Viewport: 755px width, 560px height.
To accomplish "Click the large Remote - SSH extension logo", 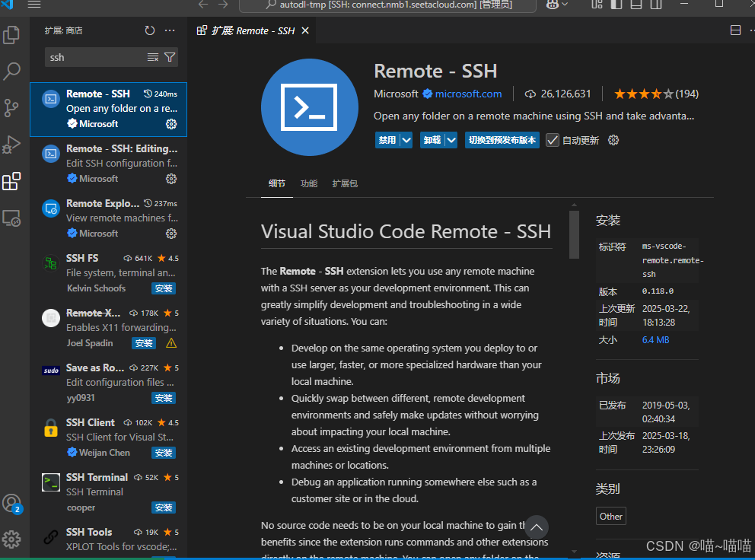I will pos(310,107).
